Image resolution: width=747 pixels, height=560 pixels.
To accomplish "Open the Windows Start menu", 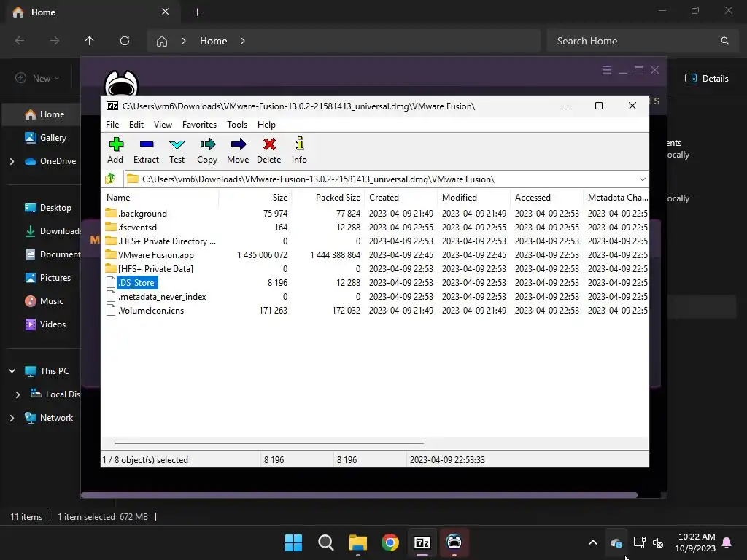I will (293, 542).
